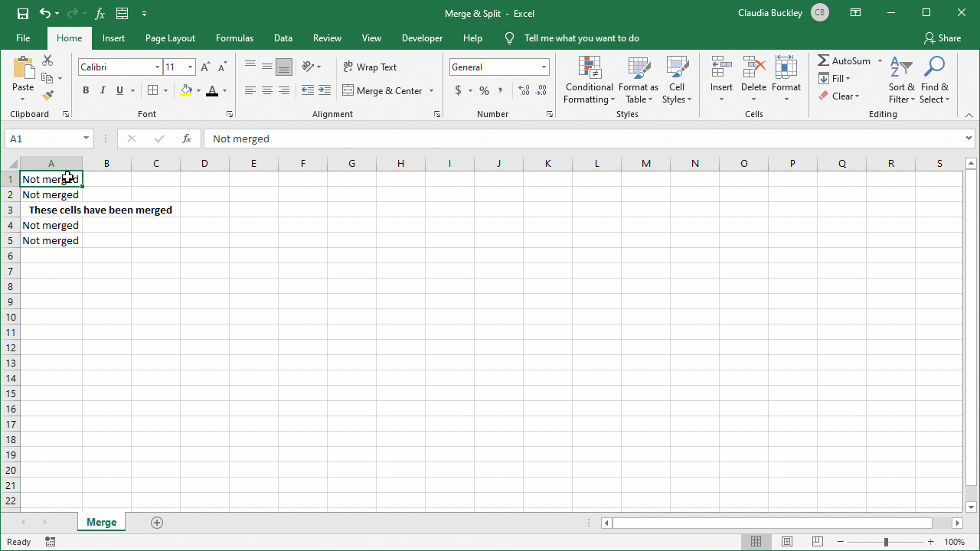Toggle Bold formatting
980x551 pixels.
click(x=86, y=90)
